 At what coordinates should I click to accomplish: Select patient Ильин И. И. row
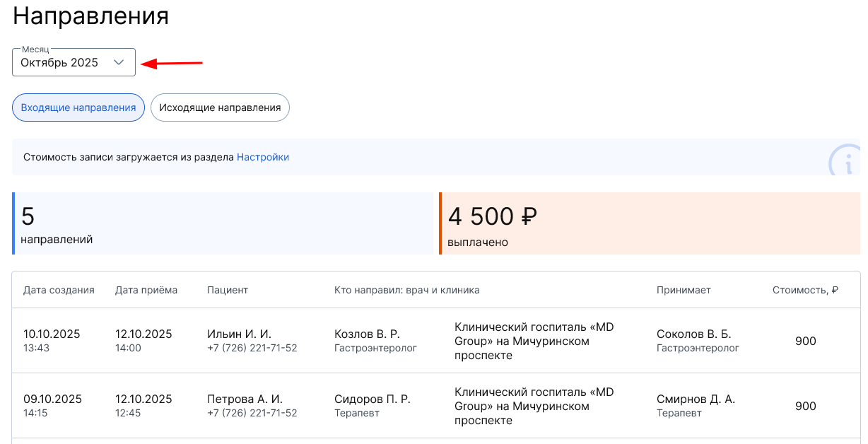click(x=239, y=334)
